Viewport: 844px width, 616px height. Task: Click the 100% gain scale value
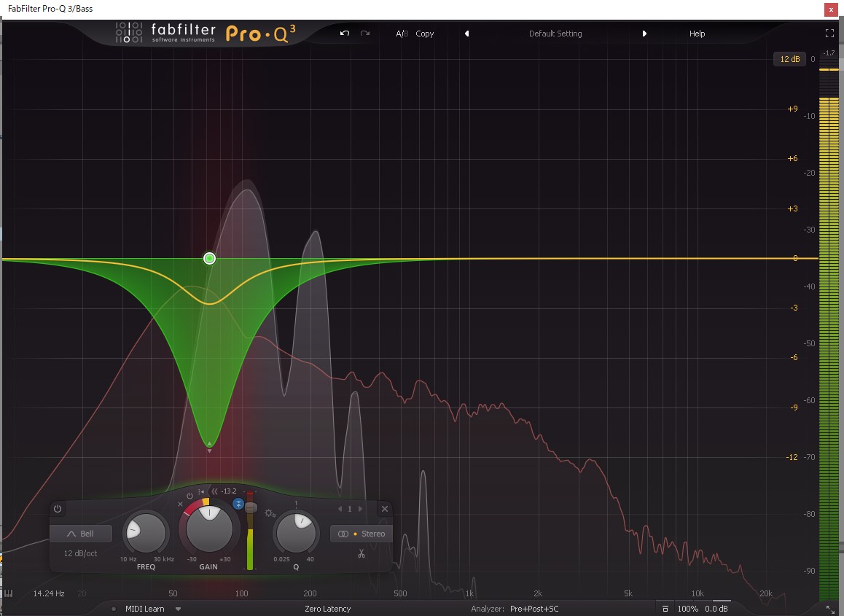[687, 609]
